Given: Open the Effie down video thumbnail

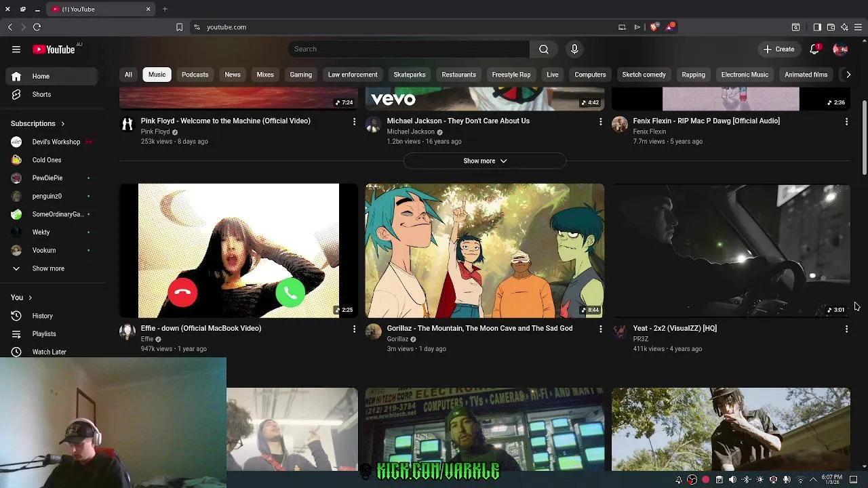Looking at the screenshot, I should tap(239, 250).
